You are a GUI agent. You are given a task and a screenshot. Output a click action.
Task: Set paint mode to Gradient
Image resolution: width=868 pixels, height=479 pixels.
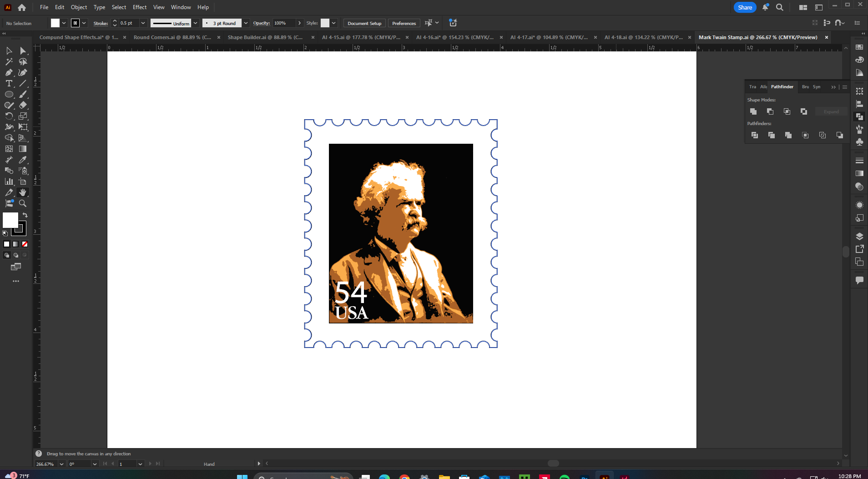pyautogui.click(x=16, y=244)
